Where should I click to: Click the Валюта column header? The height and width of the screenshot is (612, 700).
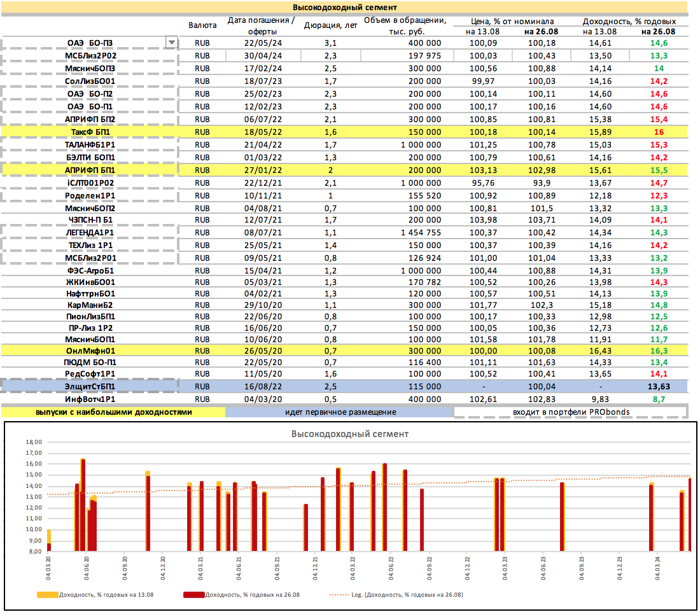202,25
